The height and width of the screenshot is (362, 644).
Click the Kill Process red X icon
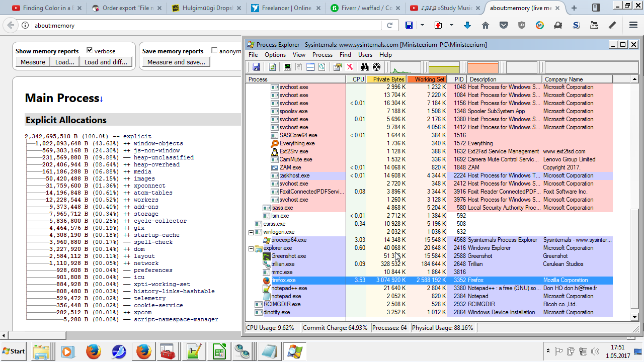(x=350, y=67)
